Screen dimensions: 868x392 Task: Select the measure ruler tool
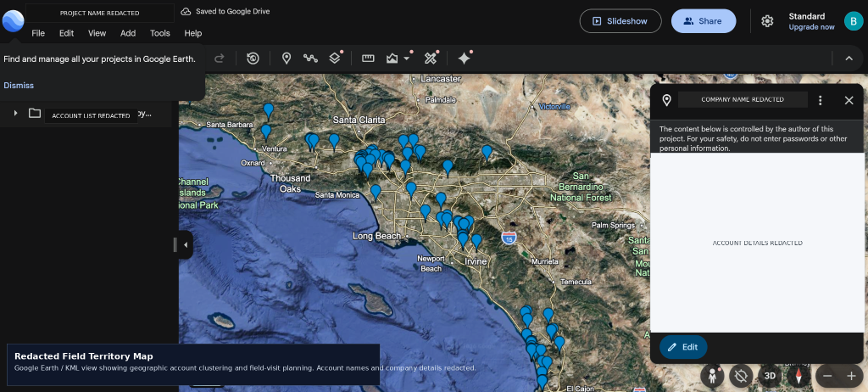368,59
